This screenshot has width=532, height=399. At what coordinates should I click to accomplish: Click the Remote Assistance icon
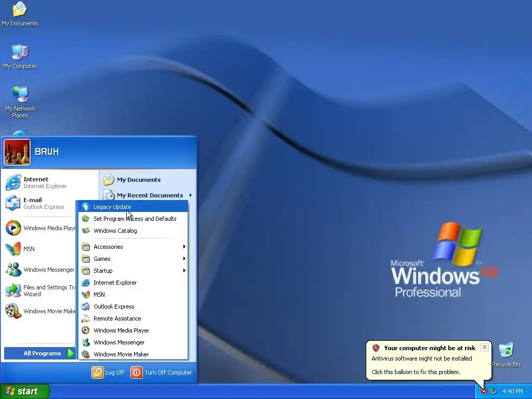tap(86, 318)
